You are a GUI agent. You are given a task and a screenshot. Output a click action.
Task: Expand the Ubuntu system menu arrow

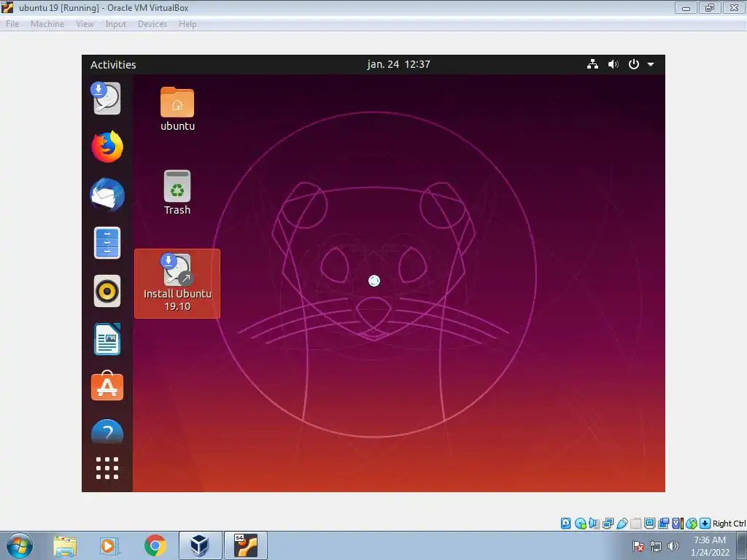pyautogui.click(x=651, y=64)
